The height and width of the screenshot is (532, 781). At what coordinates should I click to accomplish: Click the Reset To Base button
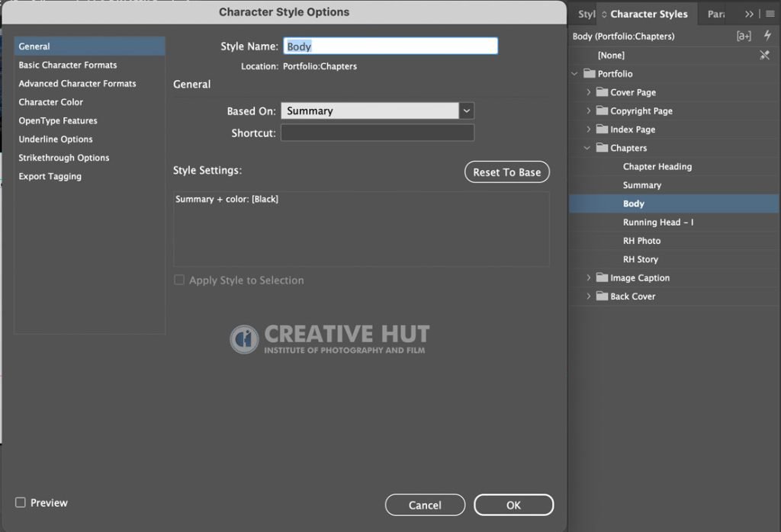tap(507, 172)
